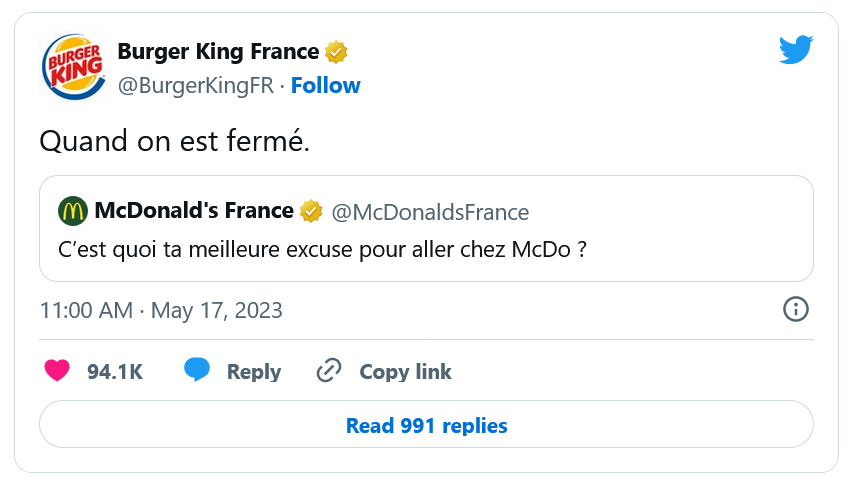
Task: Like the tweet with the heart icon
Action: tap(58, 371)
